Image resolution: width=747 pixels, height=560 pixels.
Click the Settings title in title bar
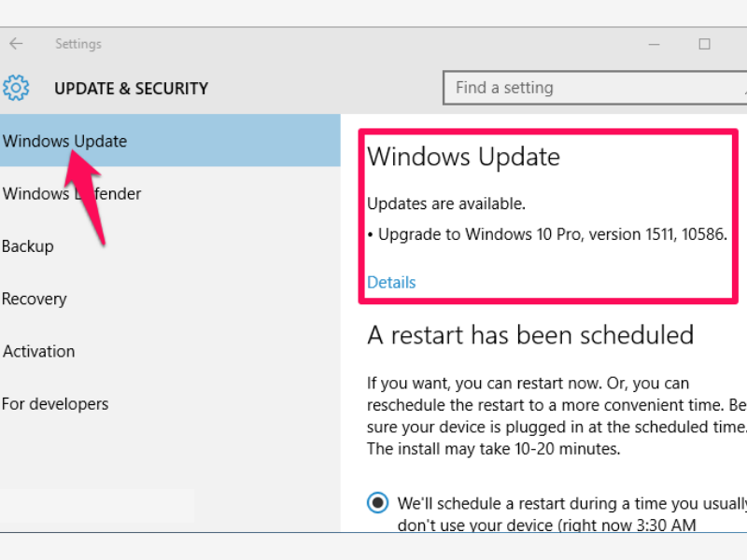pos(78,44)
